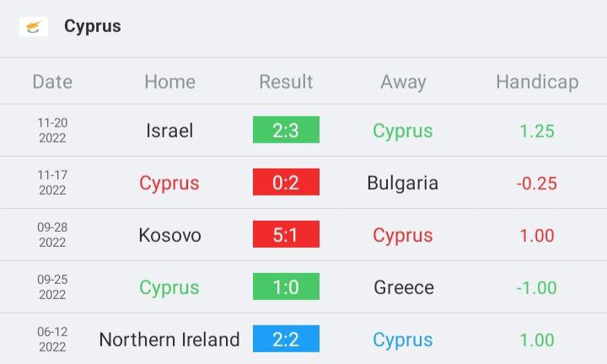Screen dimensions: 607x364
Task: Select Bulgaria away team
Action: tap(403, 183)
